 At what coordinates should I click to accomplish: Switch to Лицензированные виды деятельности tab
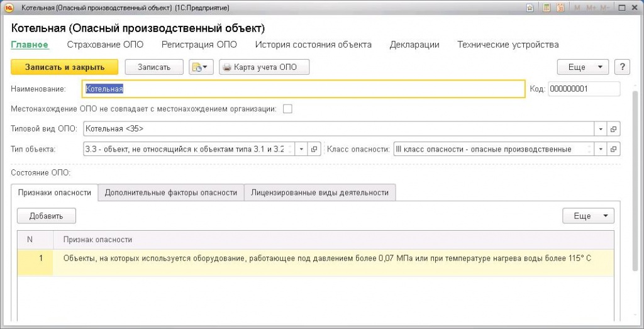[x=320, y=192]
